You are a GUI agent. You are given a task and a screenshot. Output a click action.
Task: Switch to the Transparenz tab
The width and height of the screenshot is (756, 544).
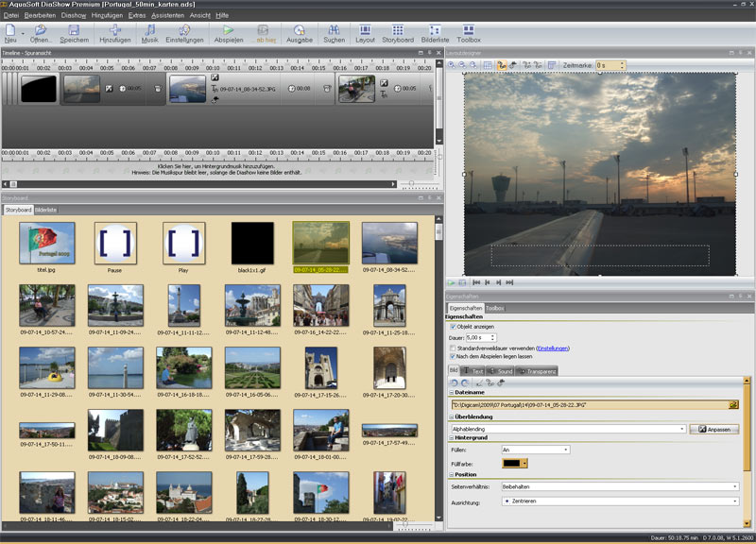(x=540, y=372)
